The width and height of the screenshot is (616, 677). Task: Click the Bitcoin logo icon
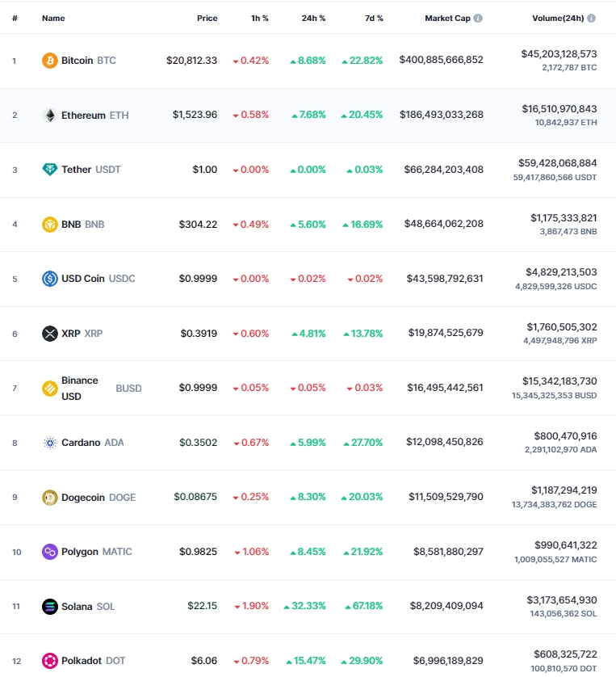50,61
